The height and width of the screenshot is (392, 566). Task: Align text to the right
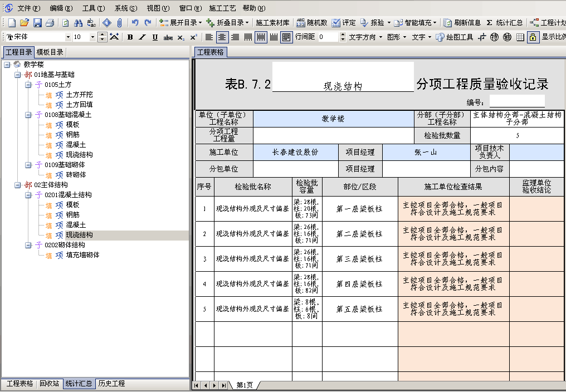point(235,37)
